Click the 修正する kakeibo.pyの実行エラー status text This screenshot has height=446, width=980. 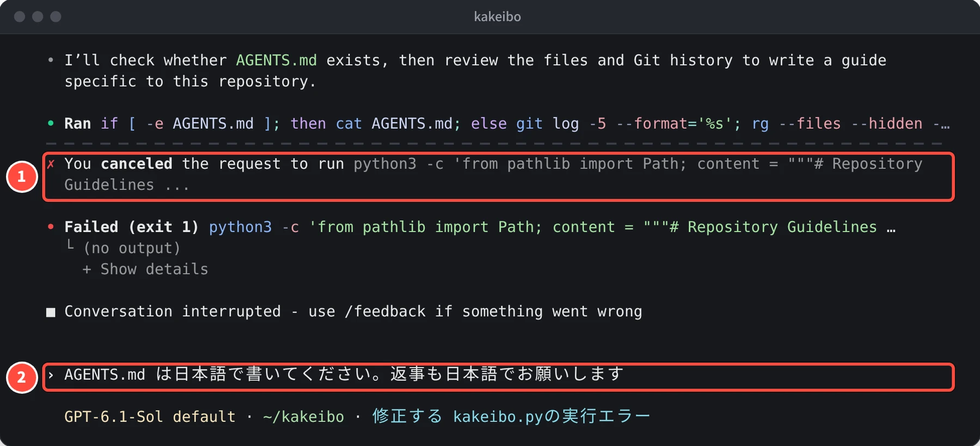click(511, 417)
